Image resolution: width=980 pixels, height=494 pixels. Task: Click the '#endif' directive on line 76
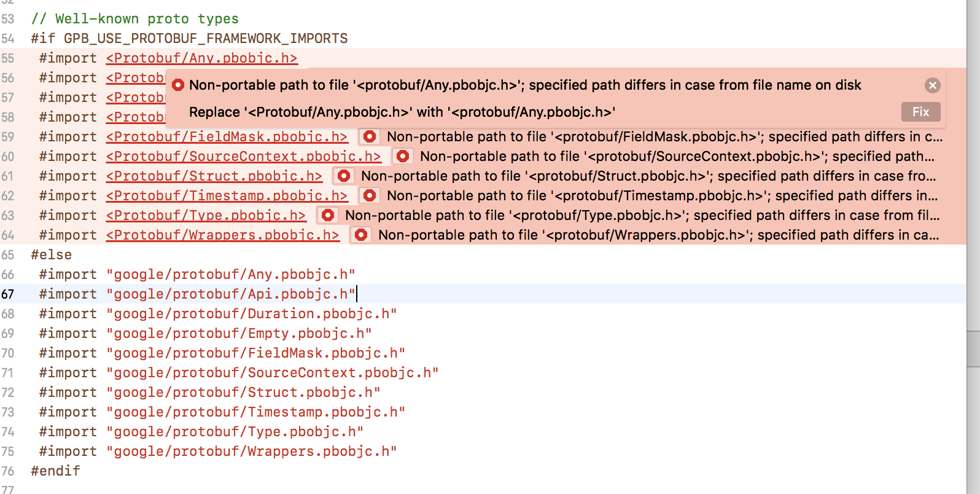(x=56, y=471)
